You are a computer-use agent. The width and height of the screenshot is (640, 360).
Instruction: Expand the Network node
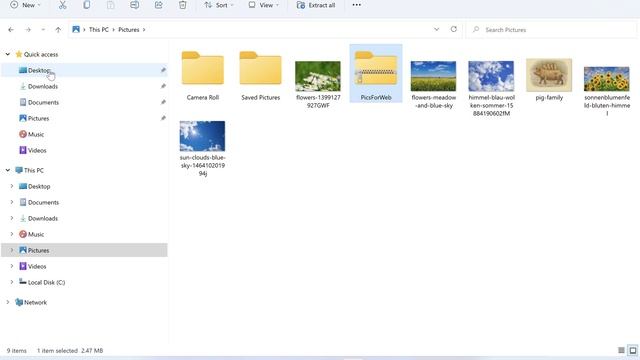8,302
